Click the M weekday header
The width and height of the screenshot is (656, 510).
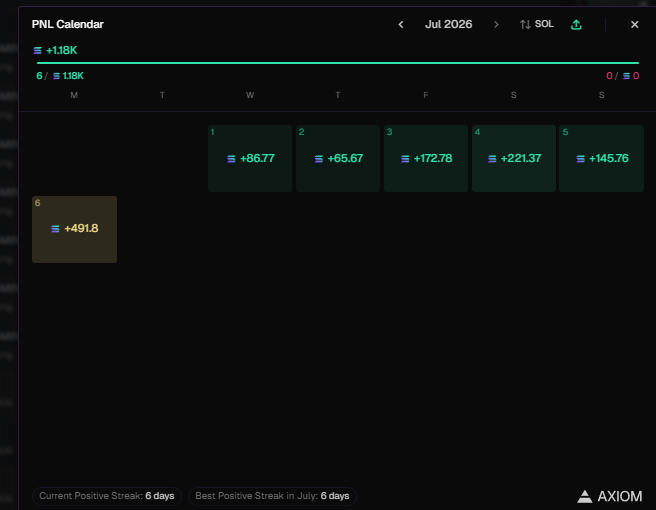pyautogui.click(x=74, y=95)
